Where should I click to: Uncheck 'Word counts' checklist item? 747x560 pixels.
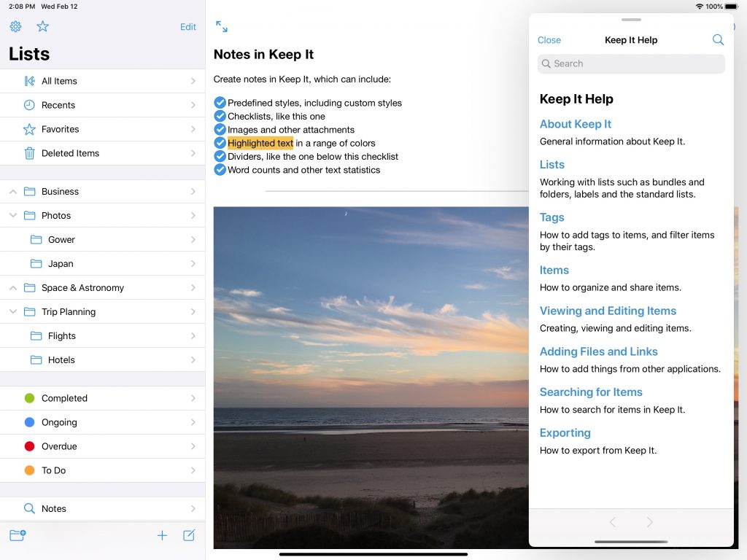[220, 169]
